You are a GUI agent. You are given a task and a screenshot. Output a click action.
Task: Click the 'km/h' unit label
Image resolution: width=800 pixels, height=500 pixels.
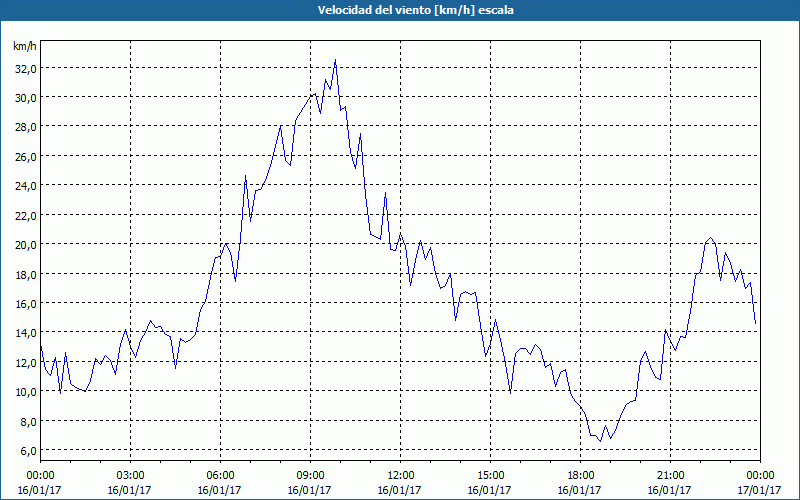[x=25, y=46]
